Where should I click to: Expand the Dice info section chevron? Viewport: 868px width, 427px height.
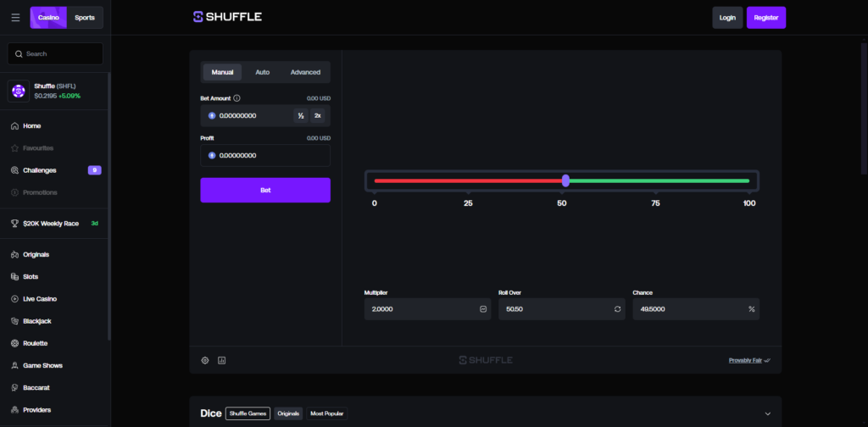click(x=767, y=413)
